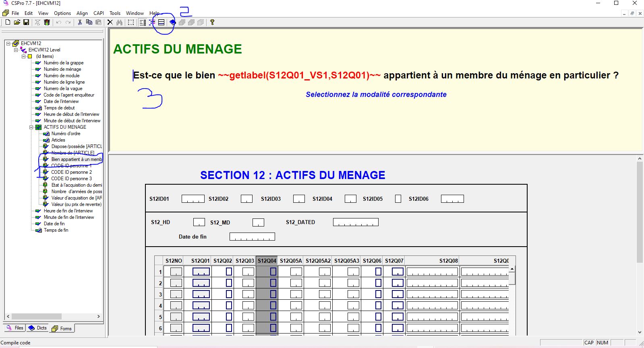Click the S12ID01 field box
The image size is (644, 348).
tap(193, 199)
